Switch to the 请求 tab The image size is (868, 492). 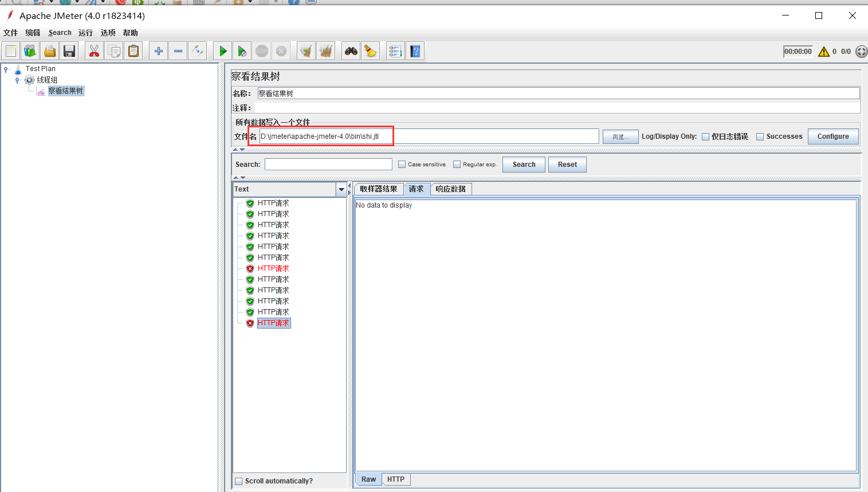[417, 189]
